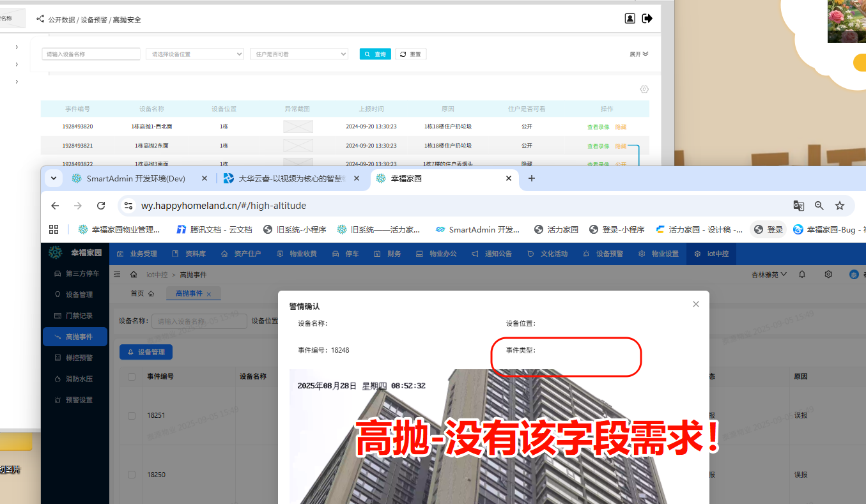
Task: Check the box for event 18250
Action: pos(132,475)
